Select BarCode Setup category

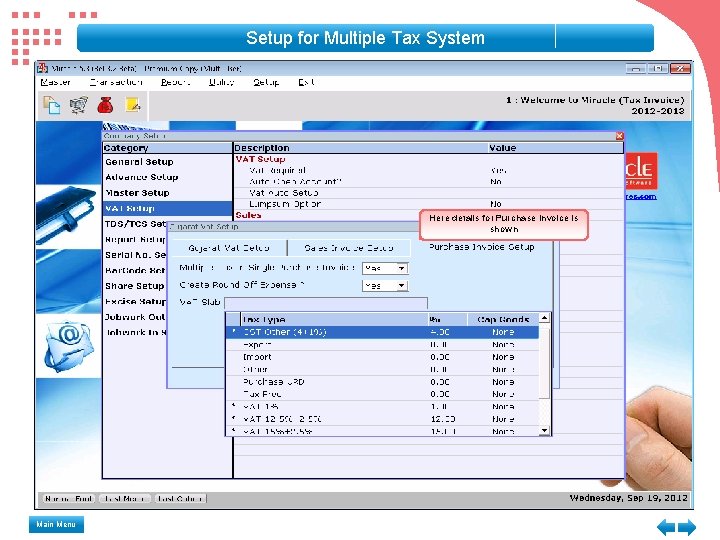point(135,271)
